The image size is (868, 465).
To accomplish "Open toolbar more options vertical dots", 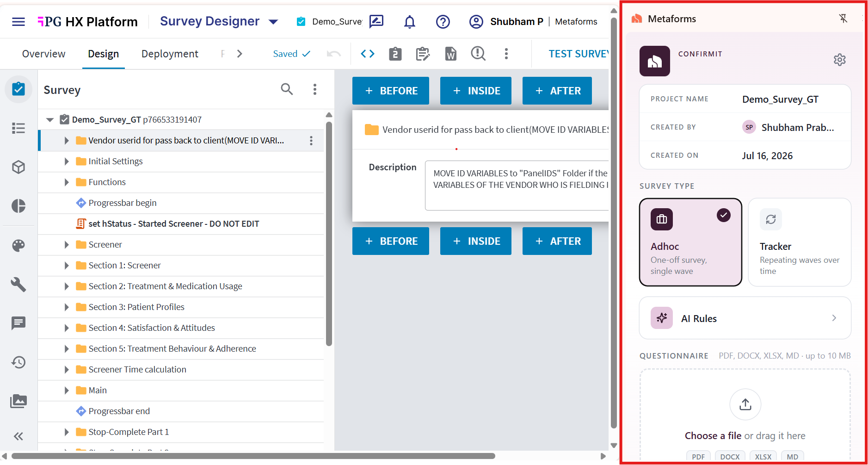I will tap(506, 54).
